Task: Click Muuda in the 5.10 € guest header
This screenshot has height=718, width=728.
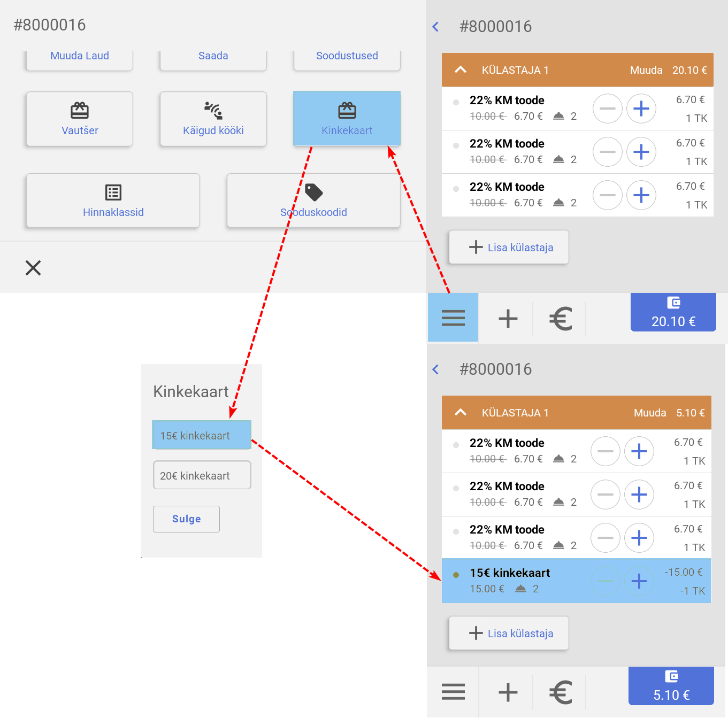Action: click(x=649, y=413)
